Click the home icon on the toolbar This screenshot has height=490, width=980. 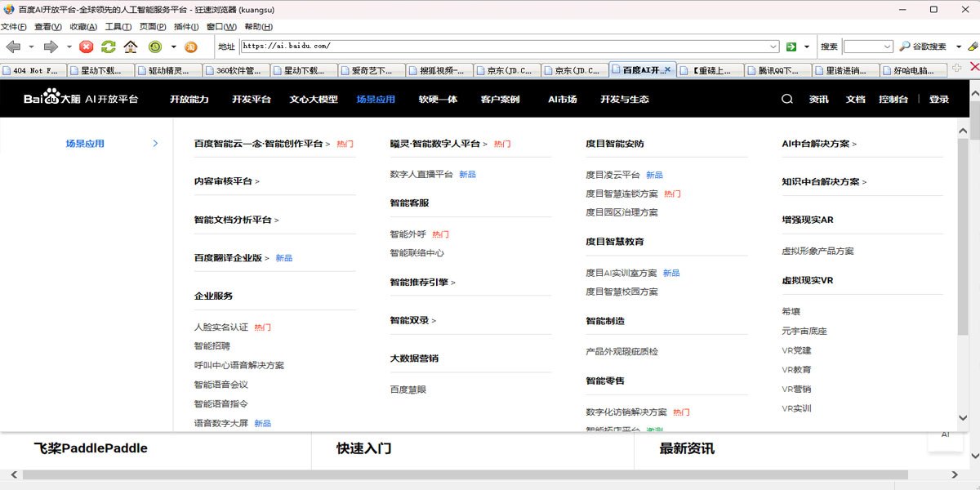tap(130, 47)
